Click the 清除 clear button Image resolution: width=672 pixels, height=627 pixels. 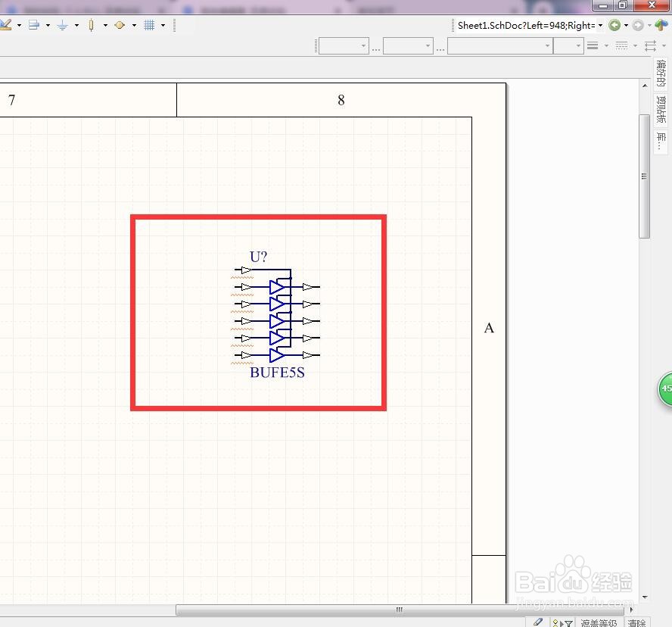636,622
